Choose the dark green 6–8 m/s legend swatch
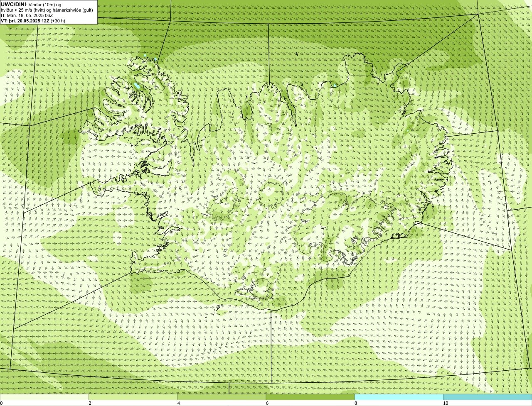This screenshot has height=406, width=532. (x=310, y=397)
